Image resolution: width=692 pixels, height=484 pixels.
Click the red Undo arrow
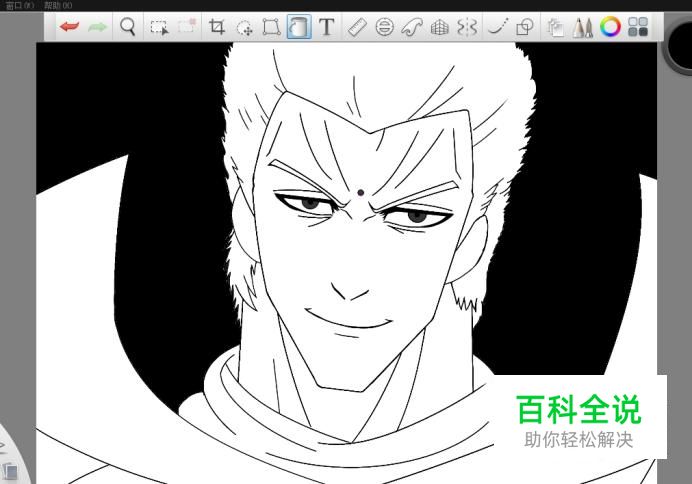coord(70,27)
